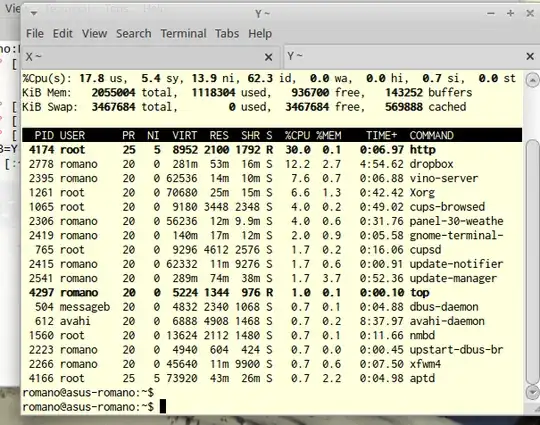The height and width of the screenshot is (425, 540).
Task: Click the 30.0 %CPU value for http
Action: pos(298,150)
